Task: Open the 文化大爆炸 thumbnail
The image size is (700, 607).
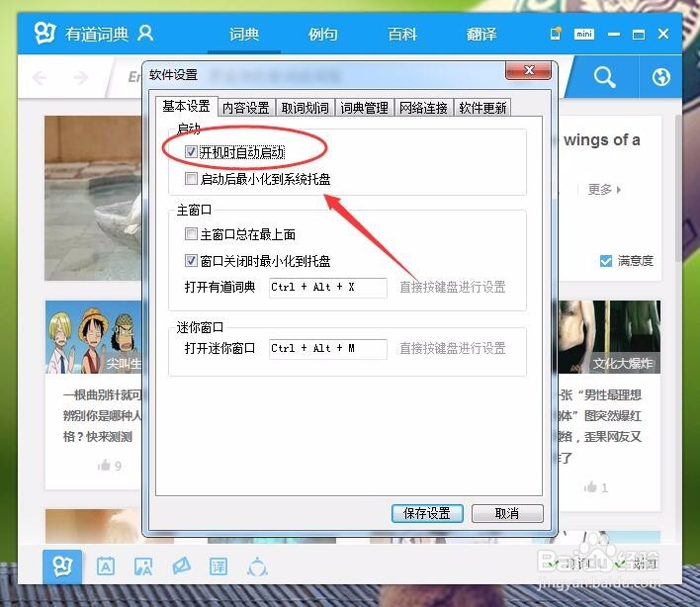Action: click(x=610, y=337)
